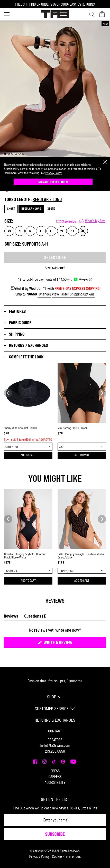Close the cookie notice banner
110x868 pixels.
[105, 162]
